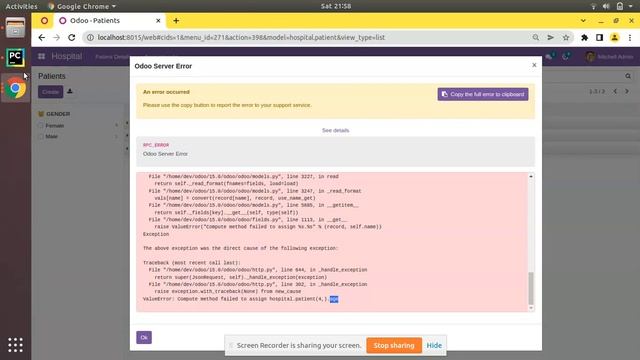Open PyCharm from the dock
This screenshot has height=360, width=640.
(x=16, y=58)
